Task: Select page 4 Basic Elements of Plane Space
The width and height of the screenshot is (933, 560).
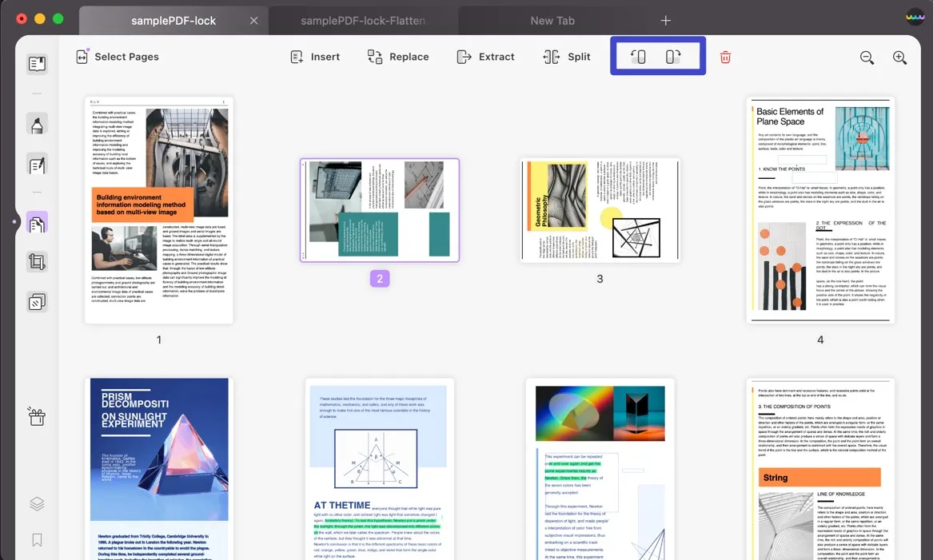Action: click(820, 210)
